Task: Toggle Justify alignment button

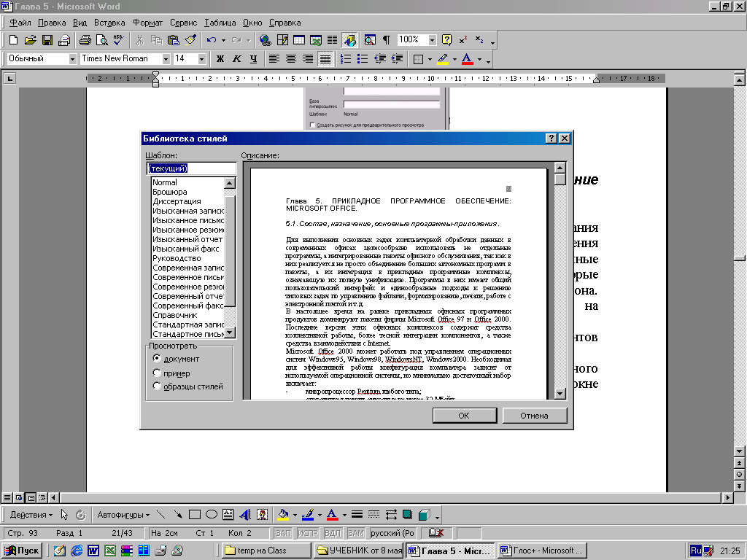Action: coord(325,58)
